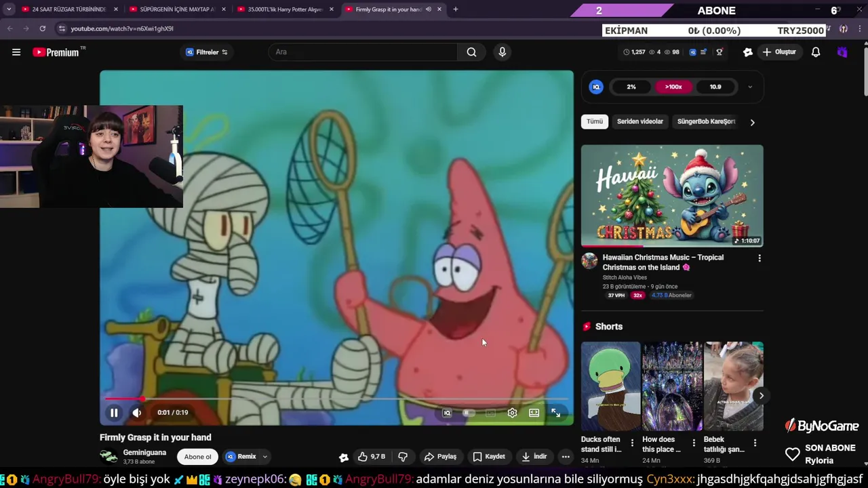The image size is (868, 488).
Task: Start voice search with microphone icon
Action: 502,52
